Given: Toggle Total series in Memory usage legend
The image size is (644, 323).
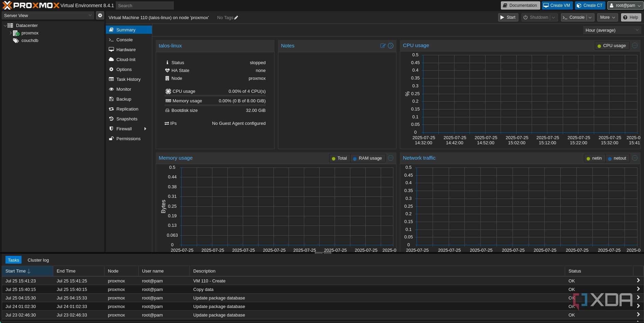Looking at the screenshot, I should (x=339, y=158).
